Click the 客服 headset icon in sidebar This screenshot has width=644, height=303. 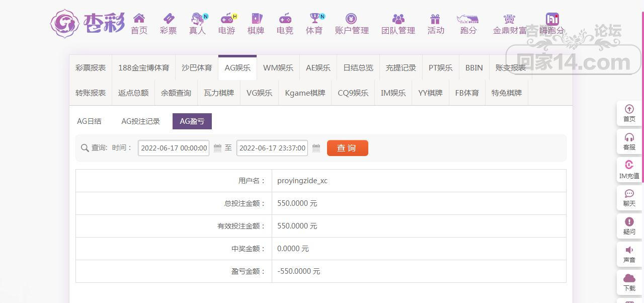tap(629, 137)
